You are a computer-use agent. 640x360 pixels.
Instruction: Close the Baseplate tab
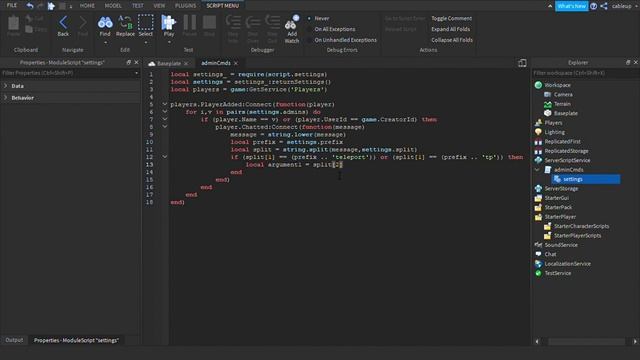186,63
